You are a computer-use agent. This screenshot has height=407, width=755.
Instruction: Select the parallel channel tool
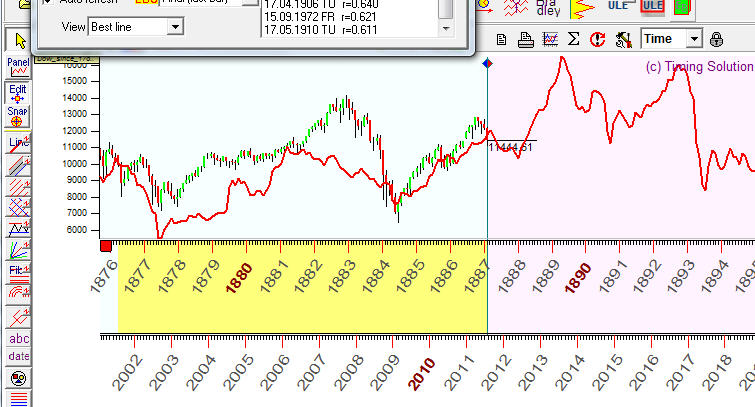(18, 165)
